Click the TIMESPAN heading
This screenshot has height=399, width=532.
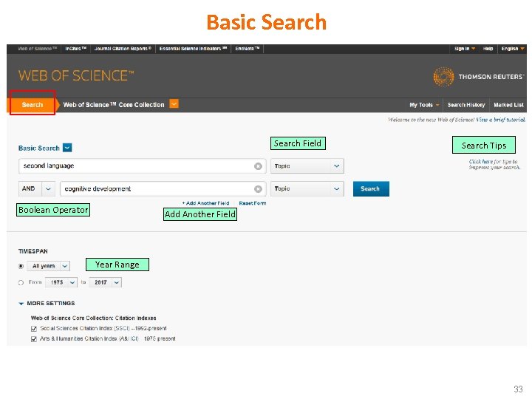33,251
